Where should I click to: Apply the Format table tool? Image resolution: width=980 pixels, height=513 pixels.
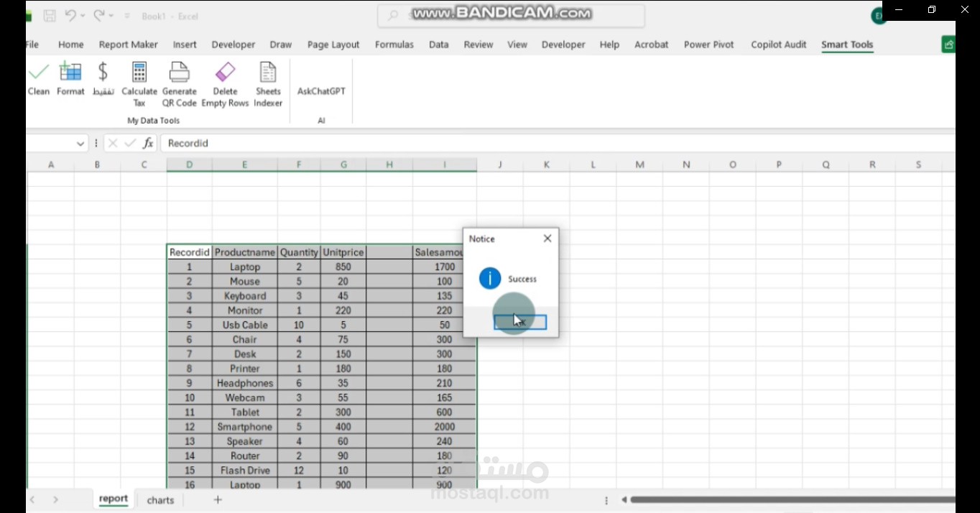click(x=70, y=79)
